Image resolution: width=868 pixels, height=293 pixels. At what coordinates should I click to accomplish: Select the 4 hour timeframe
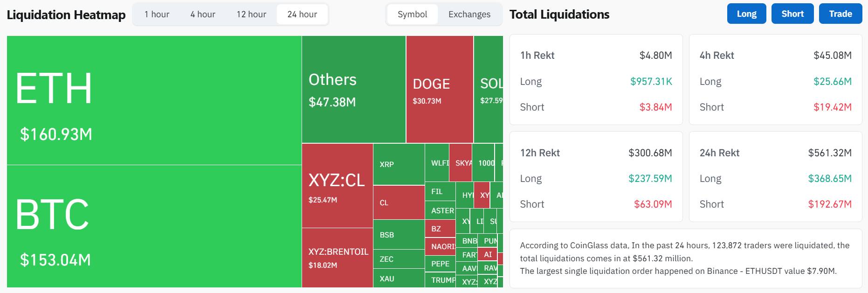201,14
